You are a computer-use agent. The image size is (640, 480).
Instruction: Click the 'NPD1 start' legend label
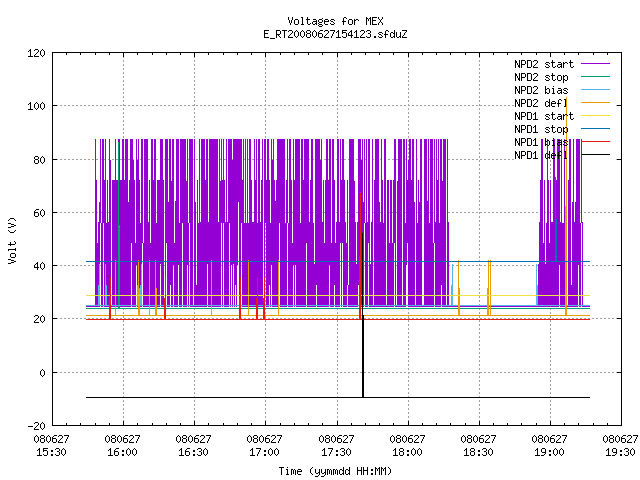tap(544, 116)
